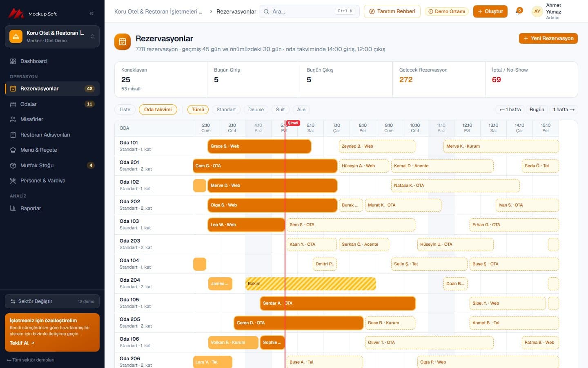Click the Koru Otel & Restoran İşletmeleri breadcrumb
This screenshot has height=368, width=588.
pos(158,11)
